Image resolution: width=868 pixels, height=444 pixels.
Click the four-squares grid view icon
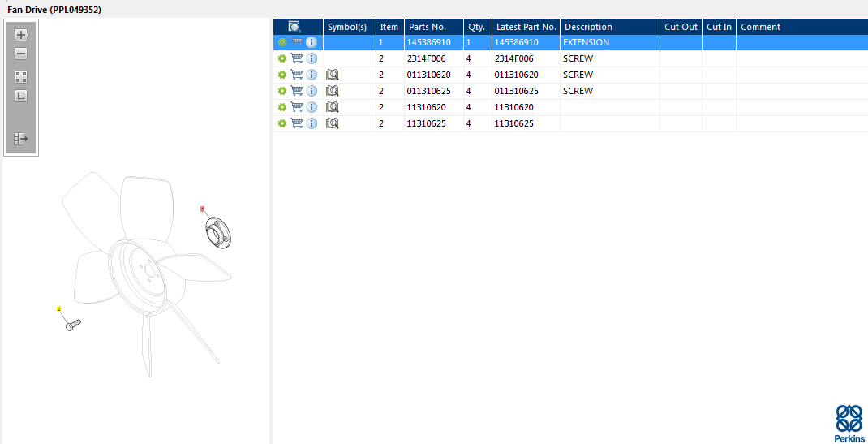pos(21,77)
